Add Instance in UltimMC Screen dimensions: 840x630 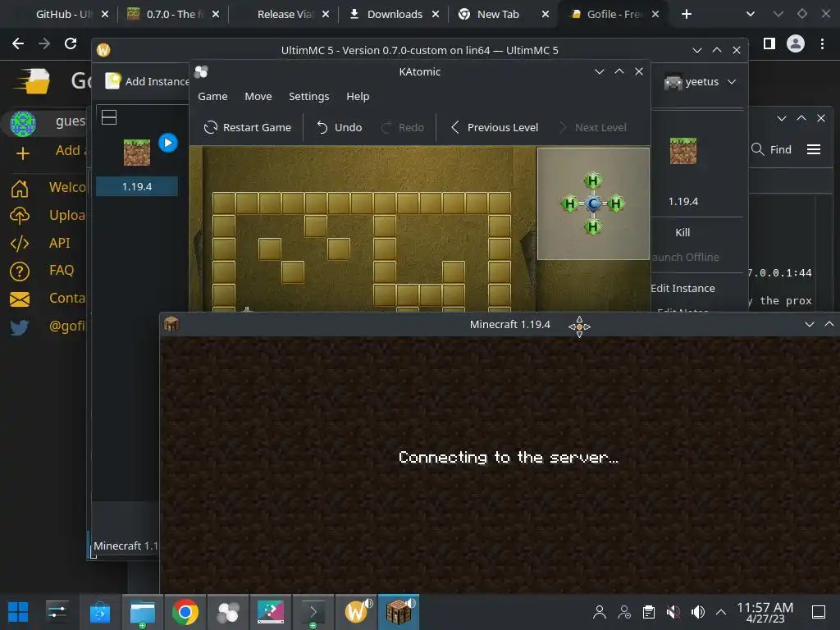(148, 81)
